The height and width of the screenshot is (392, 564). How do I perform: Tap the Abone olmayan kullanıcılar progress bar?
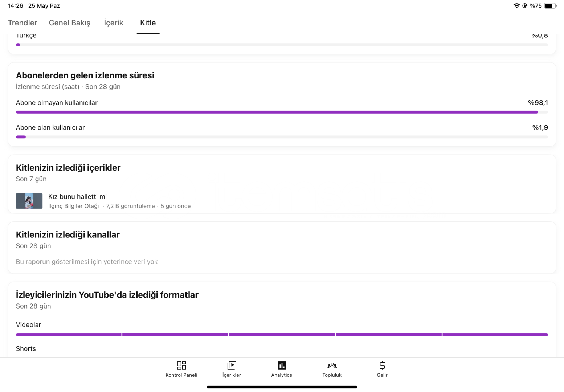pos(282,112)
